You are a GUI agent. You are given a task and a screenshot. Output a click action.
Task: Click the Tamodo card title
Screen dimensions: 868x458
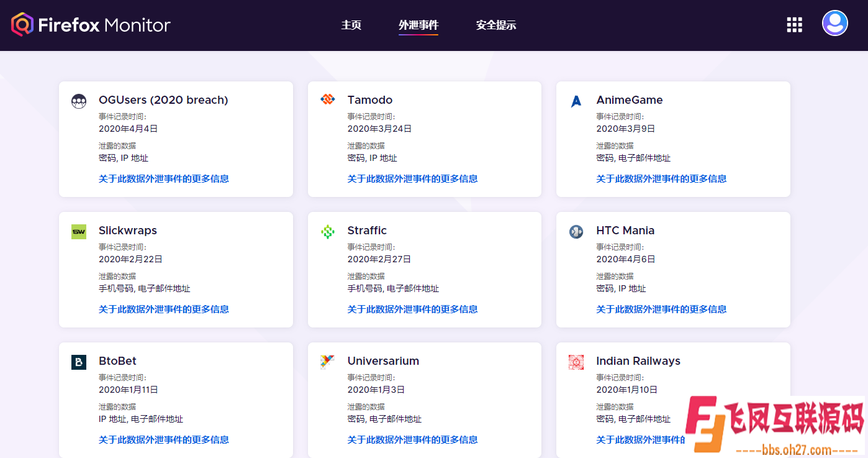pos(370,100)
